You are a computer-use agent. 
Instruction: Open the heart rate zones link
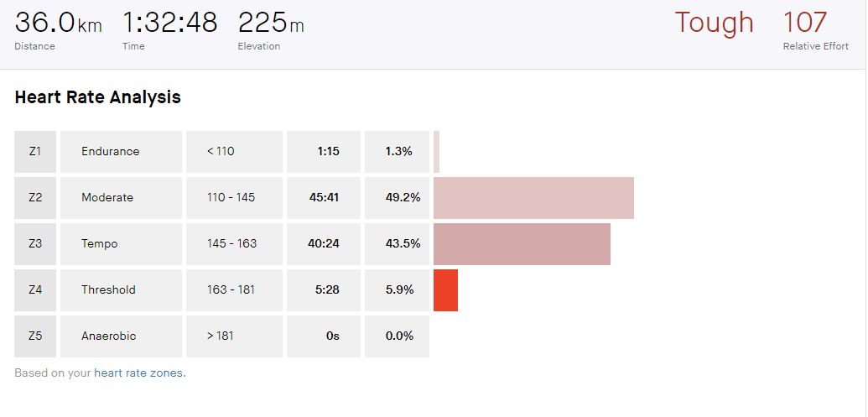[x=139, y=373]
